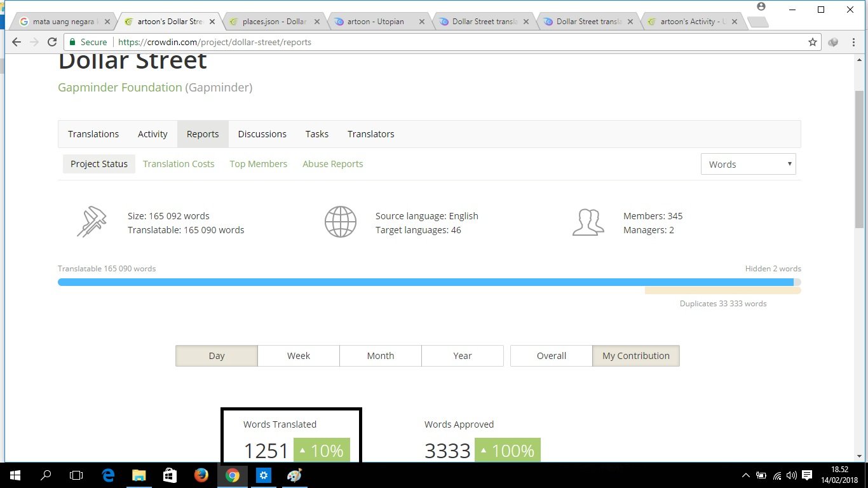Screen dimensions: 868x488
Task: Open the Settings gear app in the taskbar
Action: [x=264, y=475]
